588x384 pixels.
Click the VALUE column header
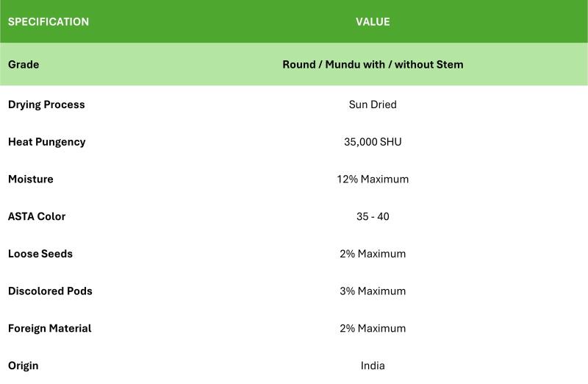[x=373, y=22]
